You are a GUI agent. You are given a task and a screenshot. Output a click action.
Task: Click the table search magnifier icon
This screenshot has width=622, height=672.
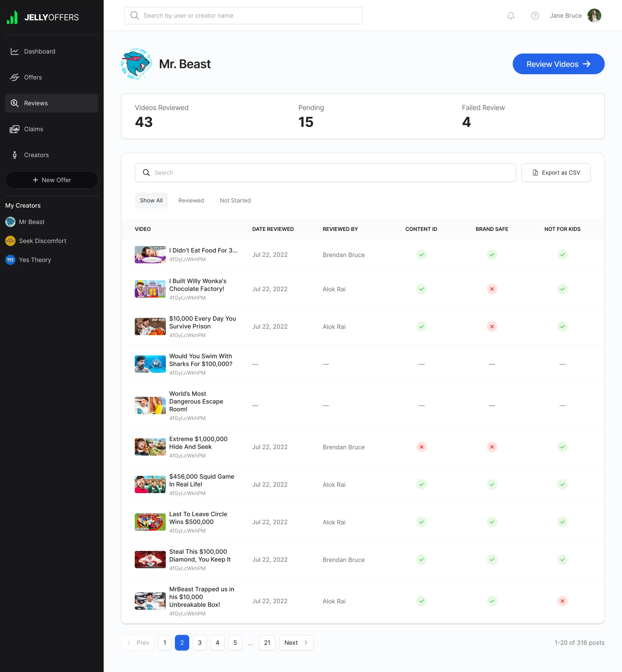tap(146, 173)
